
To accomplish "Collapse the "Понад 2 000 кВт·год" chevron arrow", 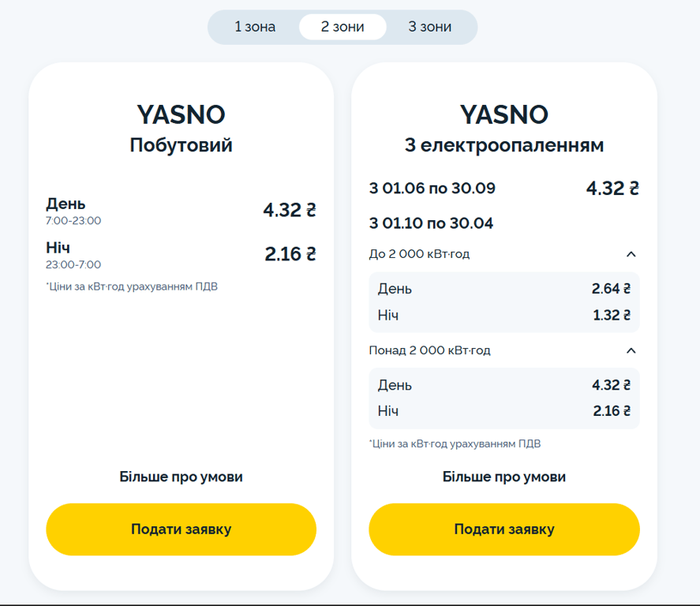I will click(631, 350).
